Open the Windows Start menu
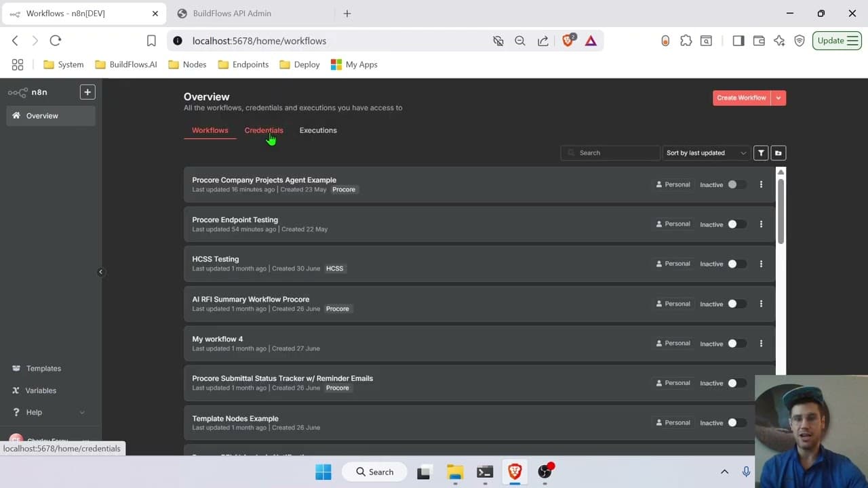This screenshot has height=488, width=868. (x=323, y=472)
